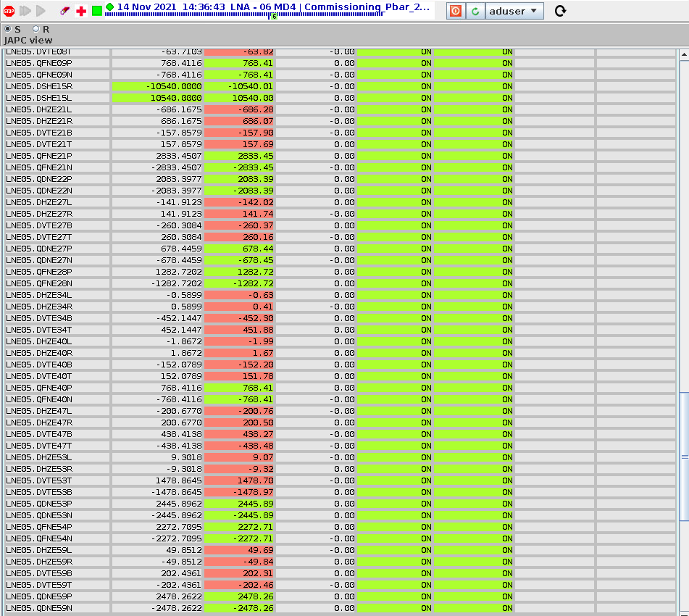Open the aduser dropdown
689x616 pixels.
pos(514,11)
